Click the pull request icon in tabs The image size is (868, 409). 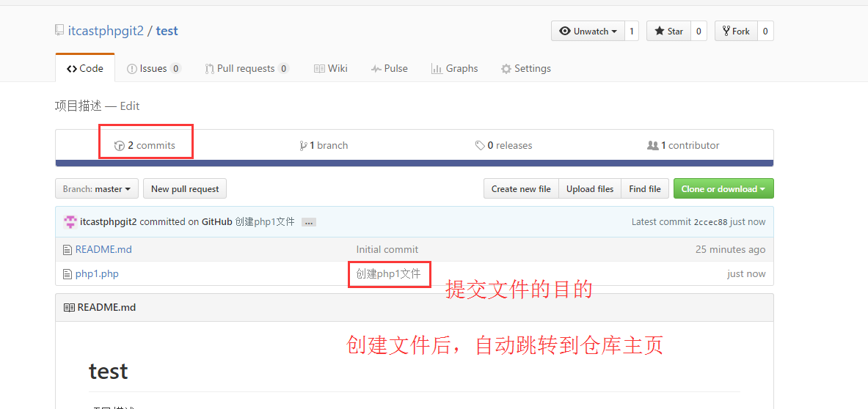209,69
